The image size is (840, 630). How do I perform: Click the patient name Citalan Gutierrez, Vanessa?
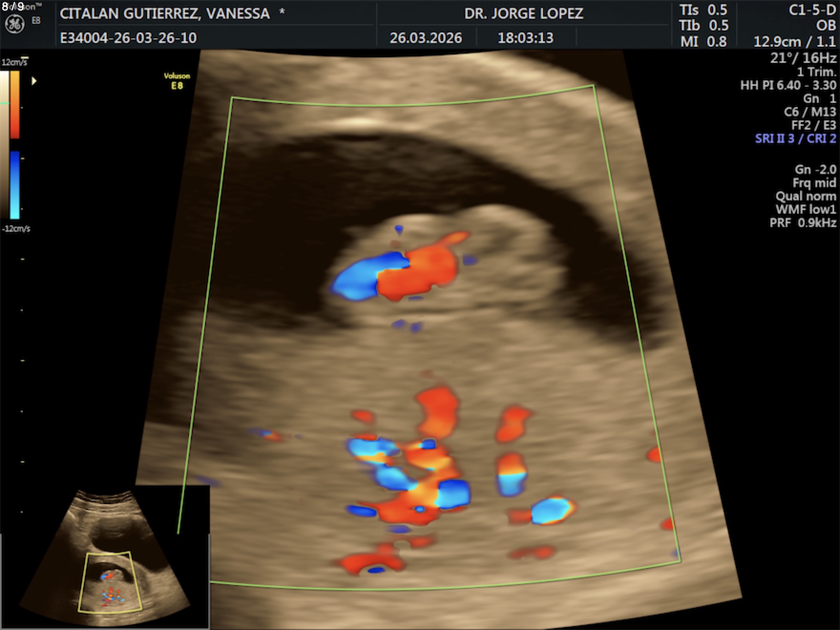pos(165,13)
